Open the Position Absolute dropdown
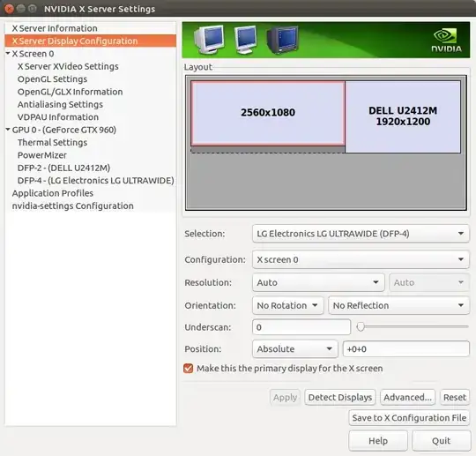Screen dimensions: 476x456 tap(294, 349)
